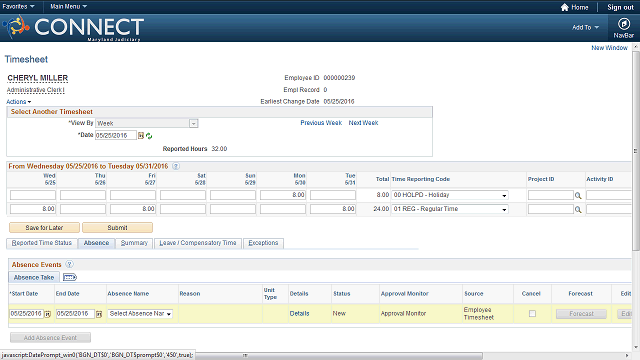
Task: Click Activity ID field for Holiday row
Action: tap(609, 195)
